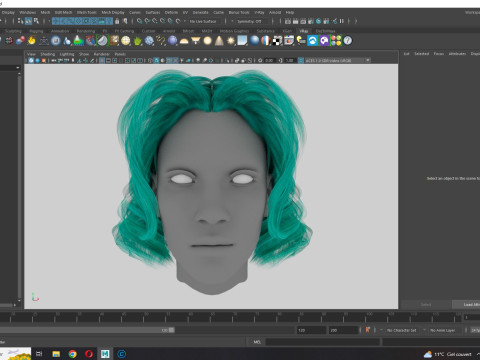Create a V-Ray rect light from shelf
This screenshot has width=480, height=360.
point(196,41)
